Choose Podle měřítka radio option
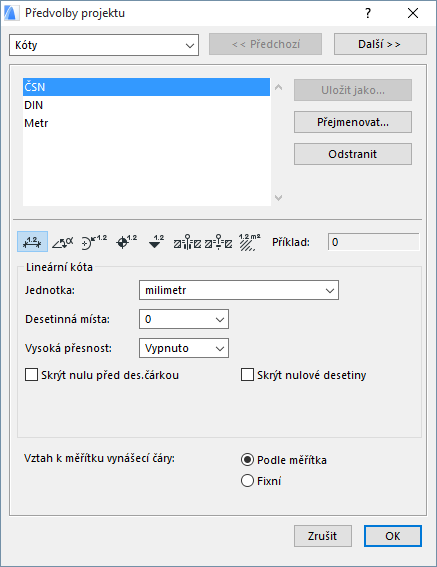This screenshot has width=437, height=567. pos(247,460)
